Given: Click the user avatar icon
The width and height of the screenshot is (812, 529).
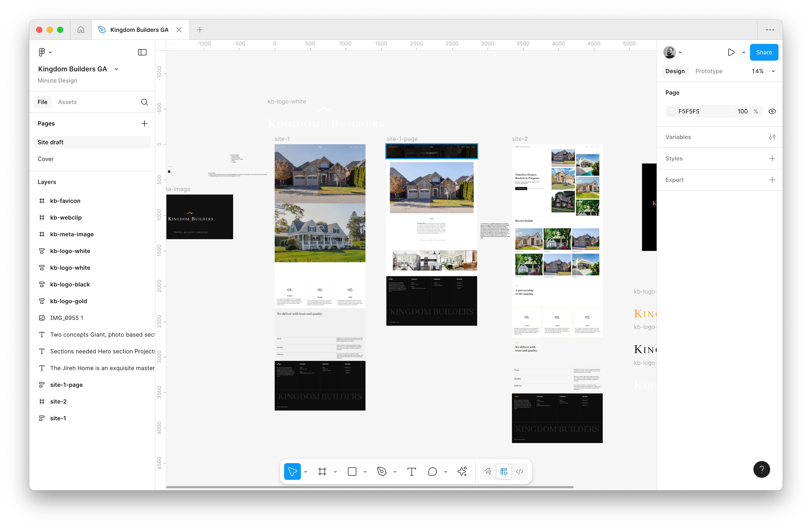Looking at the screenshot, I should pyautogui.click(x=669, y=52).
